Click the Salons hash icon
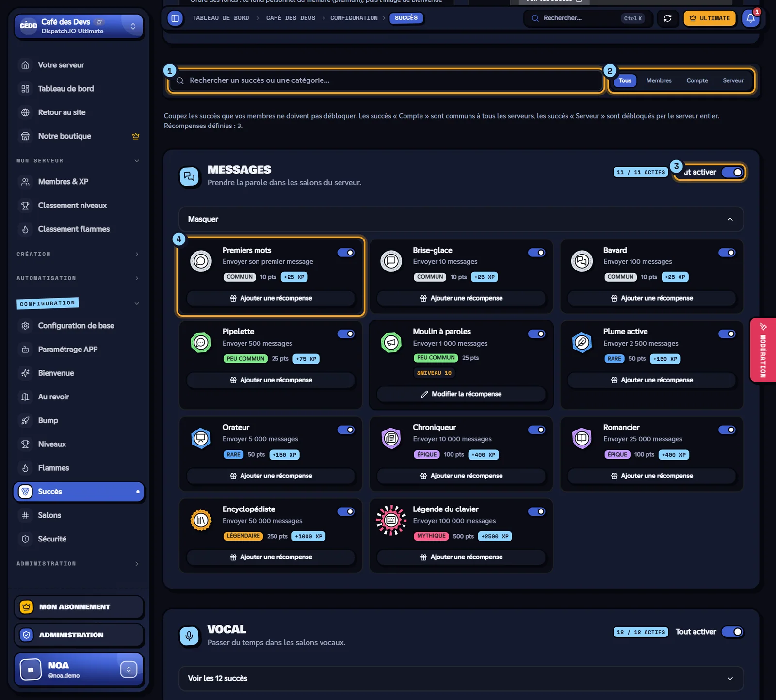This screenshot has width=776, height=700. 26,515
